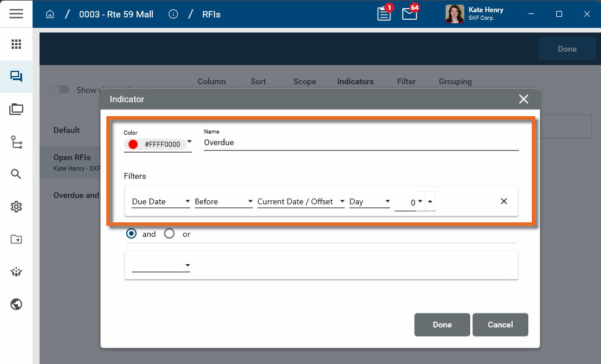Switch to the Filter tab
The image size is (601, 364).
point(406,82)
